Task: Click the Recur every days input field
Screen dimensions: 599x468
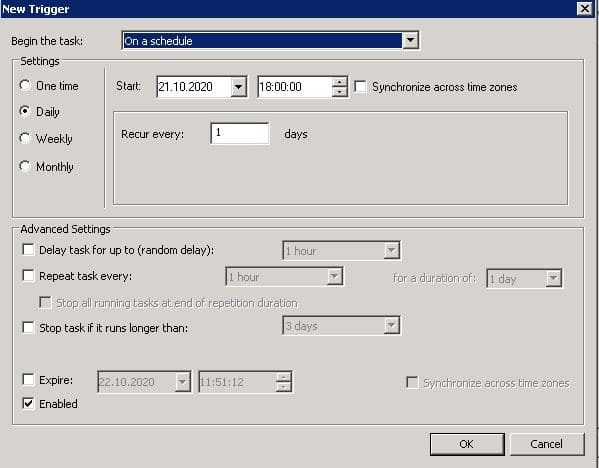Action: pyautogui.click(x=240, y=133)
